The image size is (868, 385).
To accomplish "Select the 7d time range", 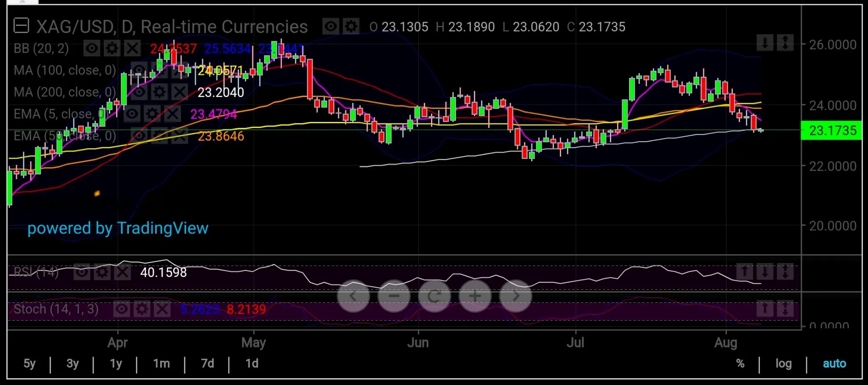I will click(x=207, y=363).
